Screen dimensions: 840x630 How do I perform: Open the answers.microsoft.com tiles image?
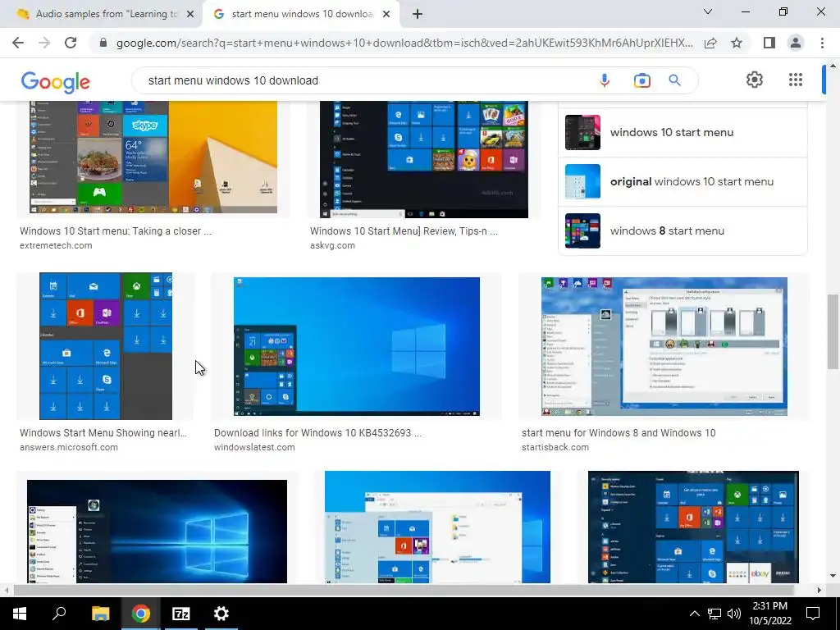[x=106, y=346]
